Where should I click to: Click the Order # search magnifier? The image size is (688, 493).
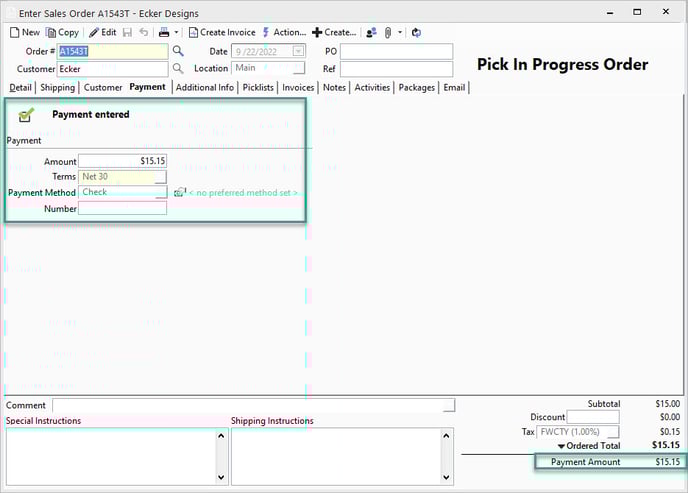(178, 51)
